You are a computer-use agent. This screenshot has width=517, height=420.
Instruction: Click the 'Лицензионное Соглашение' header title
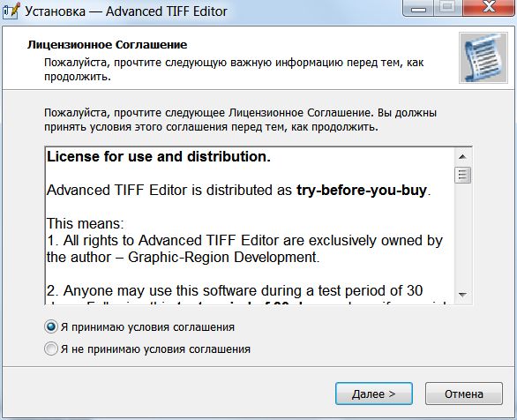click(107, 44)
